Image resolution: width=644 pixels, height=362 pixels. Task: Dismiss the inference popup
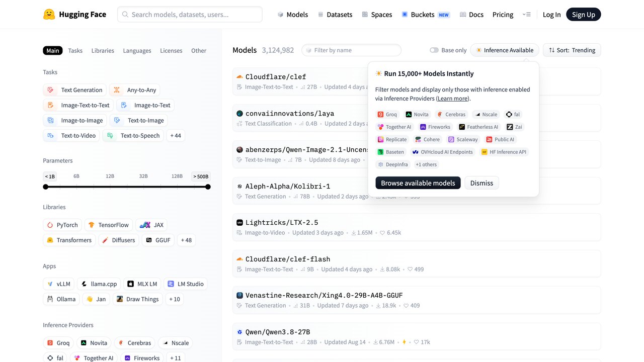[481, 183]
